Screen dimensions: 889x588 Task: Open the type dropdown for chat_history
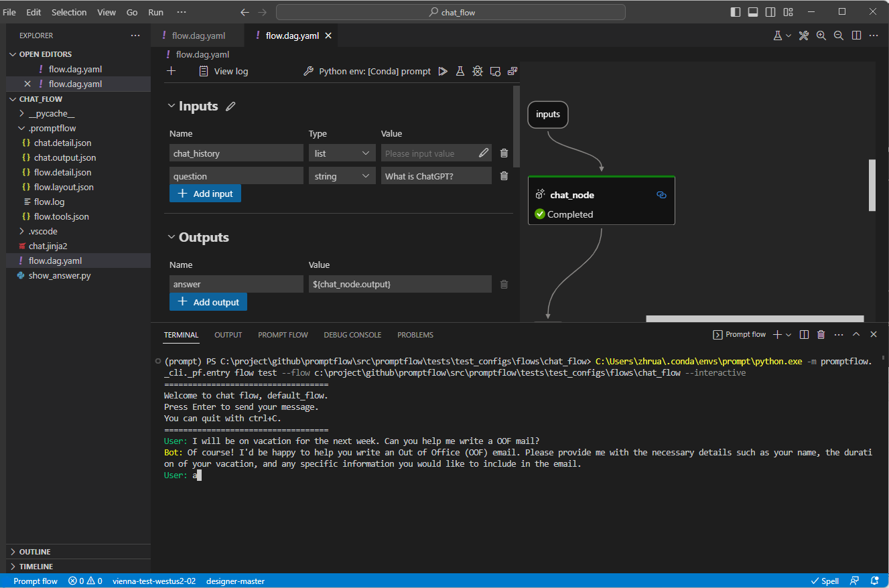pyautogui.click(x=342, y=153)
